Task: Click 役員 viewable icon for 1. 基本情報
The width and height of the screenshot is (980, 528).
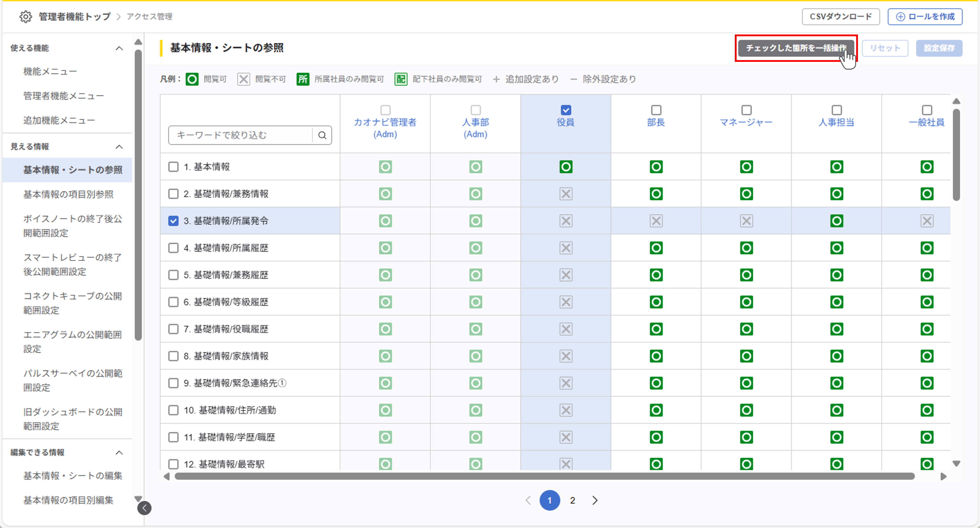Action: [x=566, y=167]
